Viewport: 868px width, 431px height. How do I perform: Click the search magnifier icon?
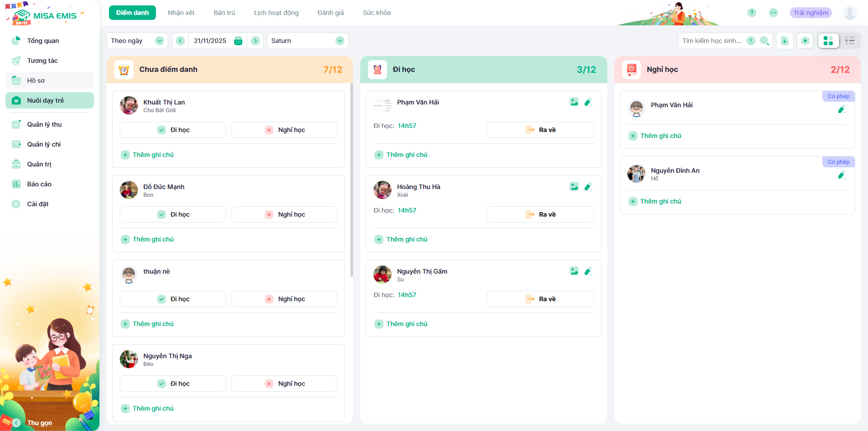click(x=764, y=41)
